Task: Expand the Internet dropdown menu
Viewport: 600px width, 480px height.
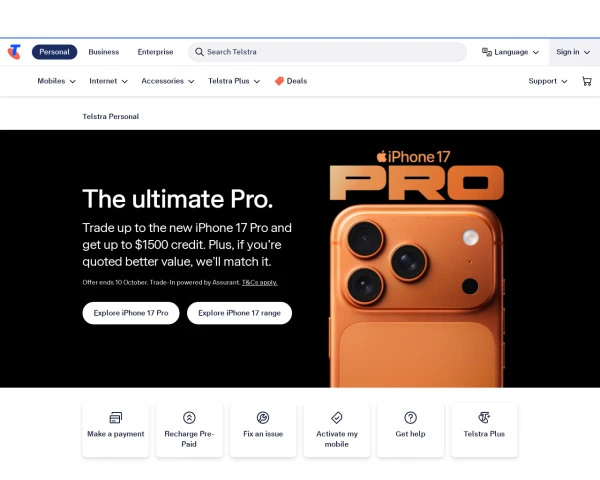Action: pyautogui.click(x=108, y=81)
